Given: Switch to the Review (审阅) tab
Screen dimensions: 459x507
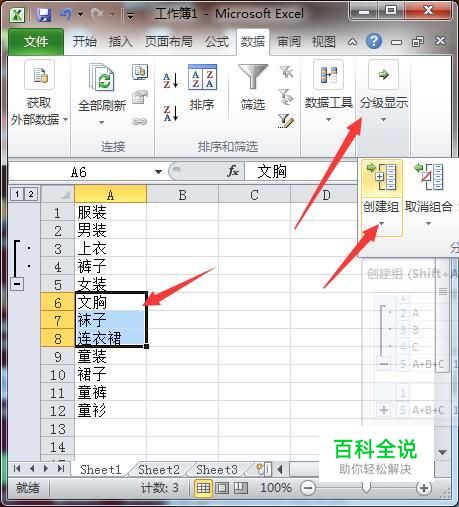Looking at the screenshot, I should 289,42.
